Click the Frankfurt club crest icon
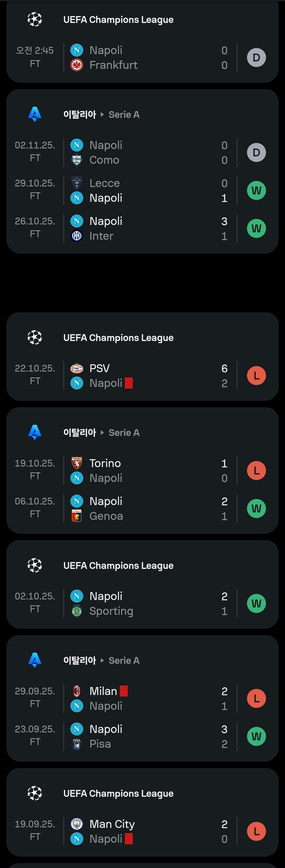 click(x=77, y=65)
